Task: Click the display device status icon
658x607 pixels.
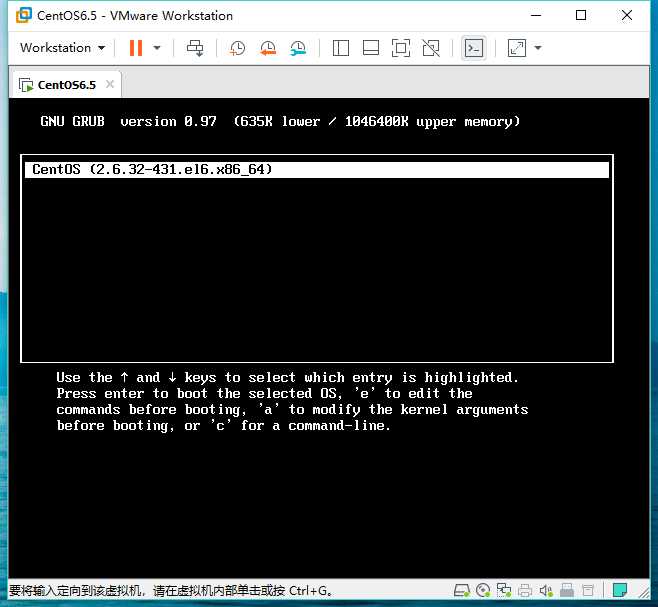Action: [588, 591]
